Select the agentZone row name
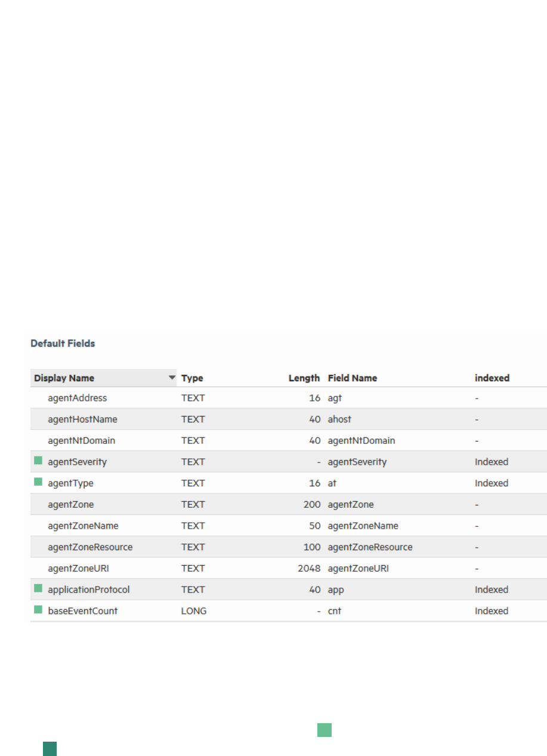 coord(70,505)
